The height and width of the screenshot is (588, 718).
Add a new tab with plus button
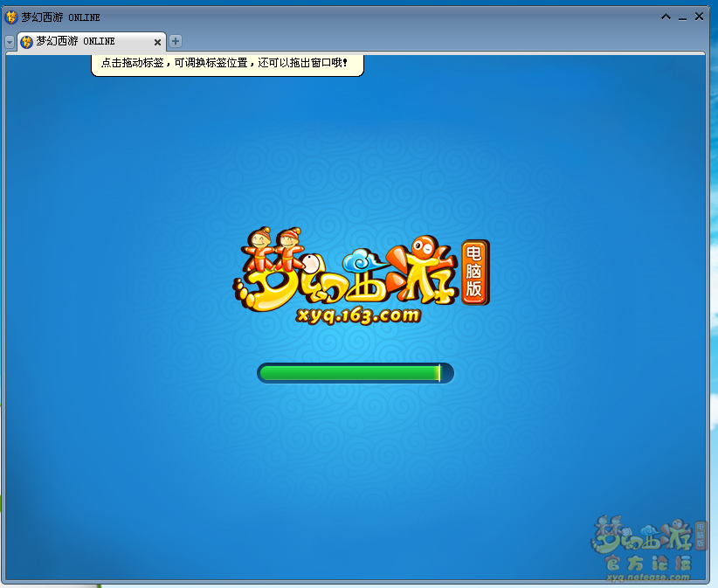click(176, 41)
